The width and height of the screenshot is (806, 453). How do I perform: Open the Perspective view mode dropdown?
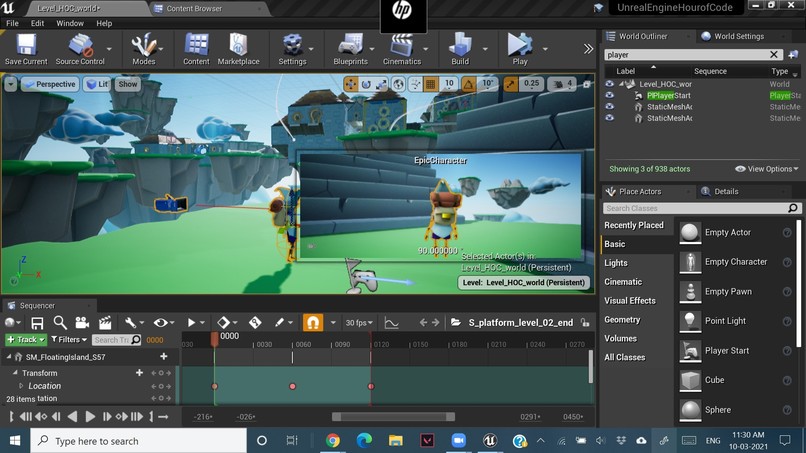click(50, 84)
